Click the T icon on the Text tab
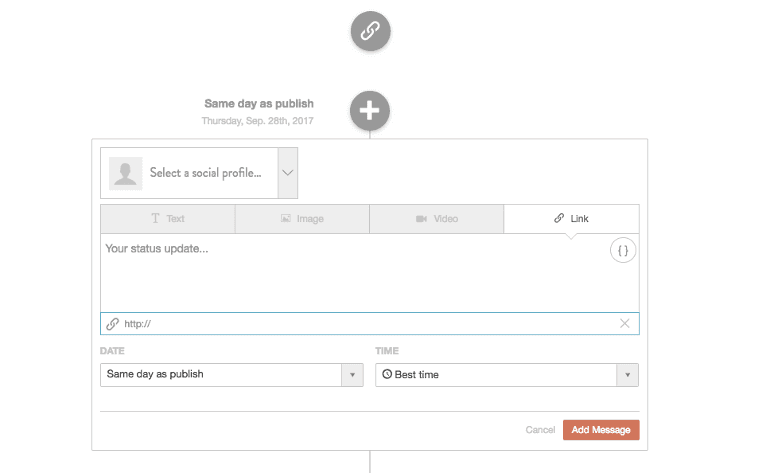This screenshot has height=473, width=770. click(x=155, y=218)
